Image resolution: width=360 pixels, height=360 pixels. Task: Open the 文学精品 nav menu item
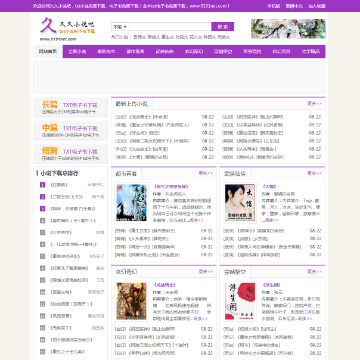point(311,52)
